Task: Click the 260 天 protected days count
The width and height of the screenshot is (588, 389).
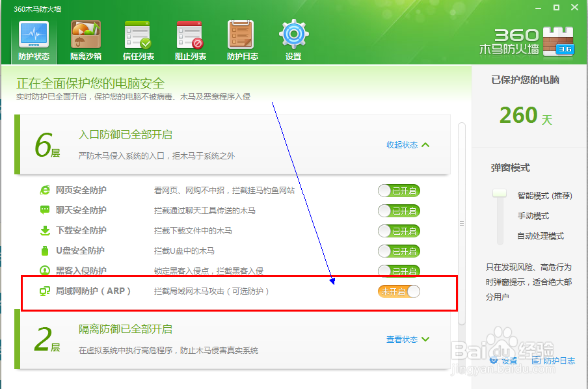Action: click(x=526, y=116)
